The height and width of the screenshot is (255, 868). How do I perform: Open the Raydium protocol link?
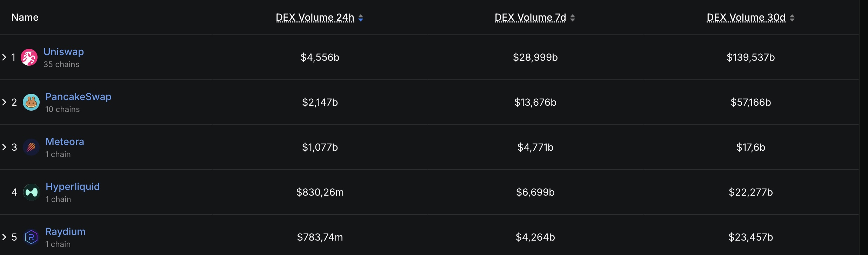65,231
